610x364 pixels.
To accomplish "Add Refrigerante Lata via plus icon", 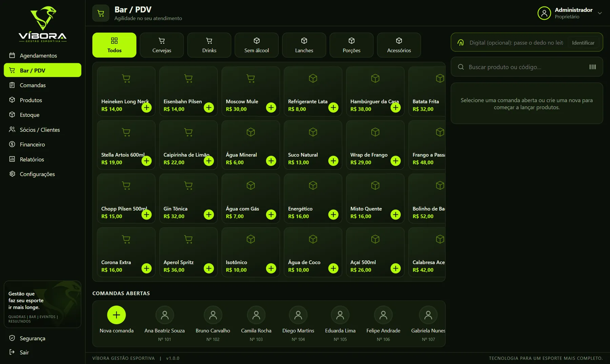I will 333,108.
